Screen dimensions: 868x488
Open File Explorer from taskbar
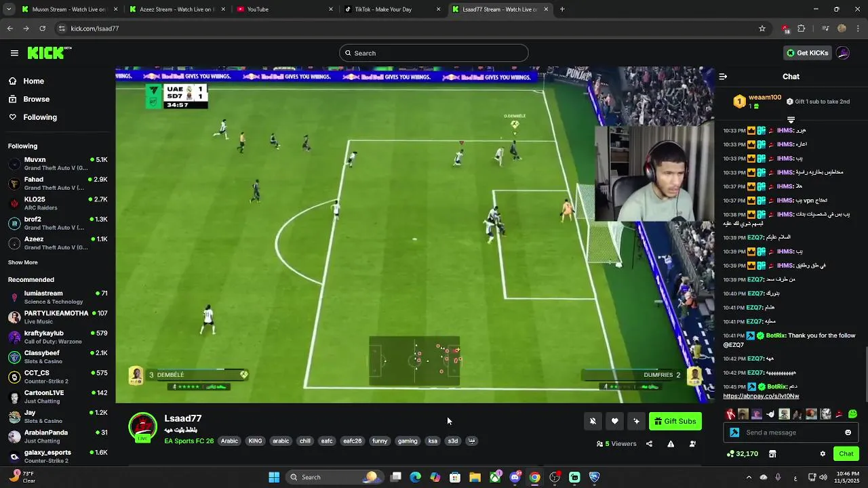[x=475, y=477]
